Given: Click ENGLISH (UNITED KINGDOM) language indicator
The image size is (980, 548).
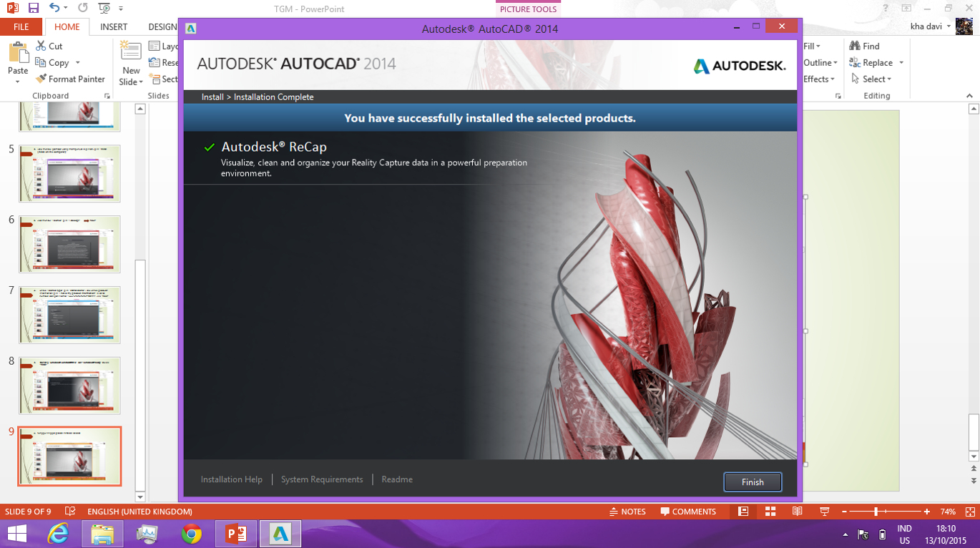Looking at the screenshot, I should [x=139, y=512].
